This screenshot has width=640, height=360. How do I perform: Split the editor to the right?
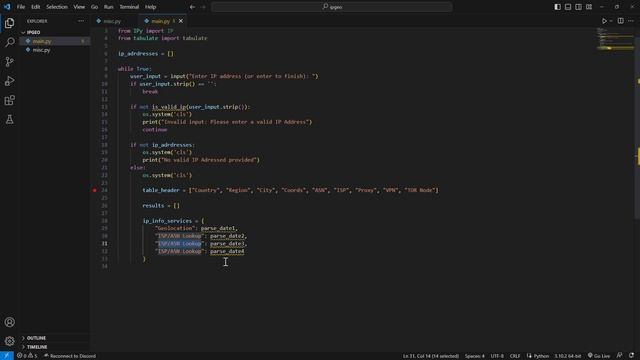coord(620,21)
